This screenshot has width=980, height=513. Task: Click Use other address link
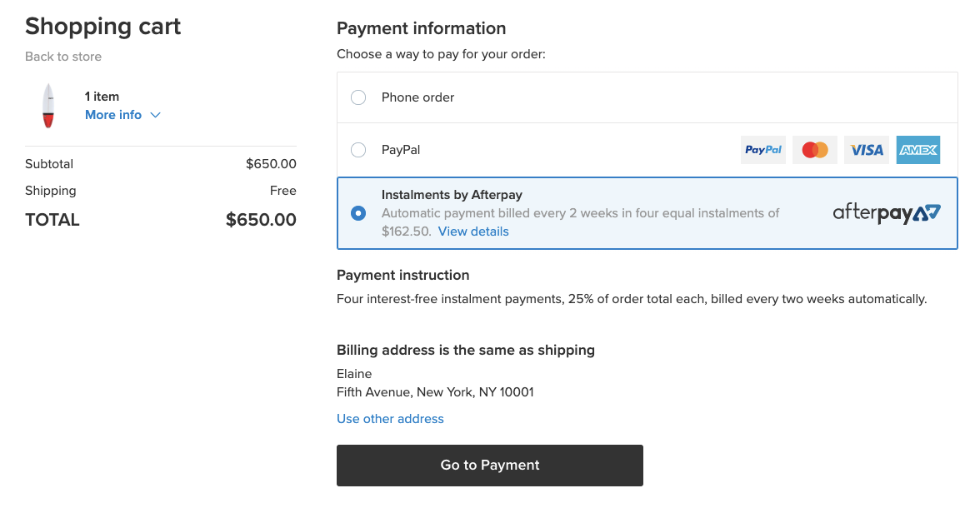pos(390,419)
